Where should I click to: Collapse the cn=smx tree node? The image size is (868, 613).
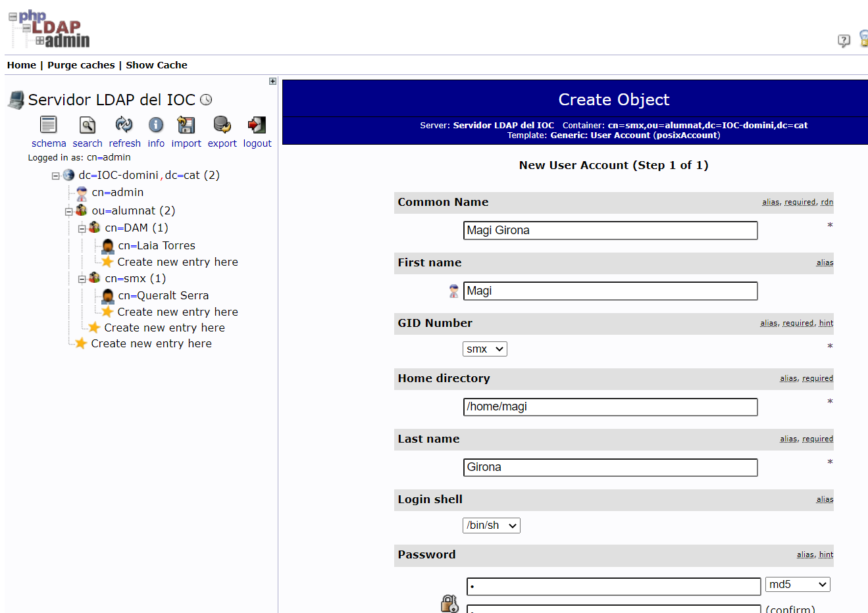point(82,280)
